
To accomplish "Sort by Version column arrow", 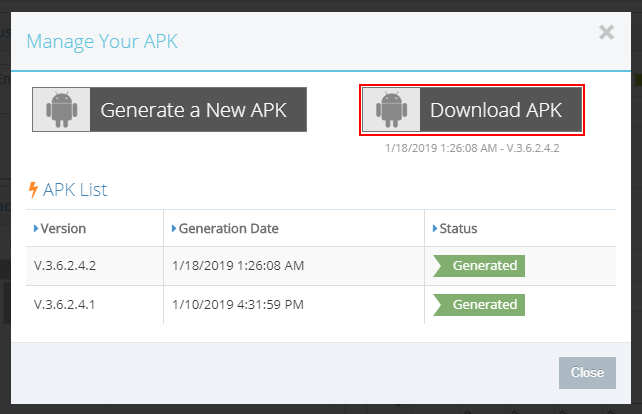I will [36, 228].
